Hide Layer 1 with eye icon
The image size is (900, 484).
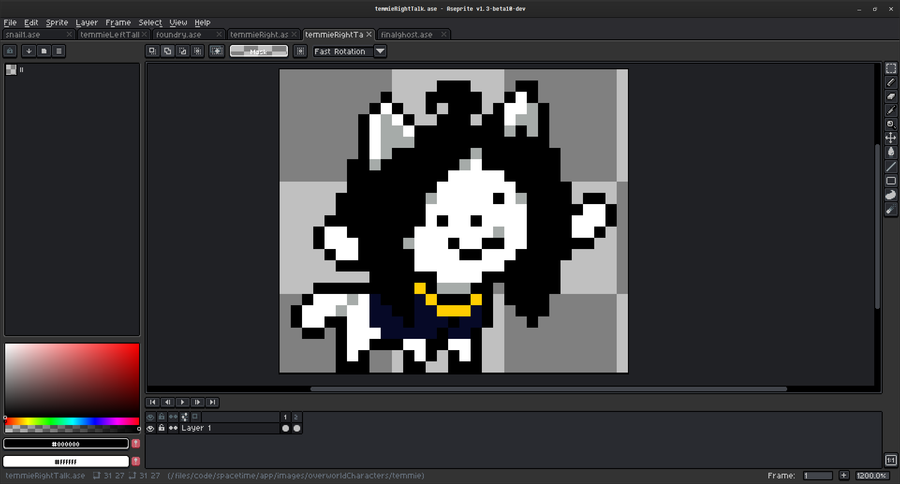[x=150, y=428]
